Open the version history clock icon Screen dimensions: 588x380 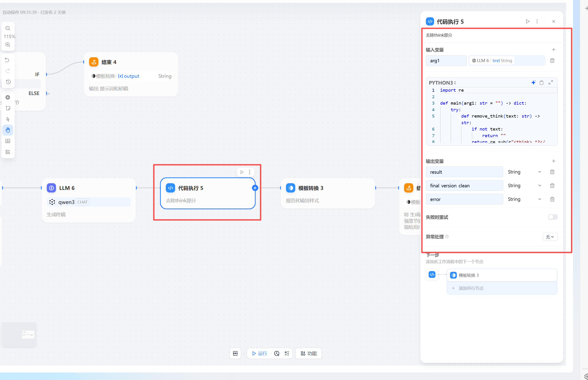8,82
